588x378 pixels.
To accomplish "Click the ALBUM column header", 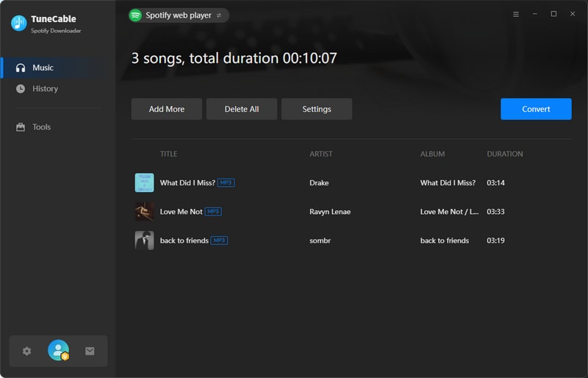I will point(432,154).
